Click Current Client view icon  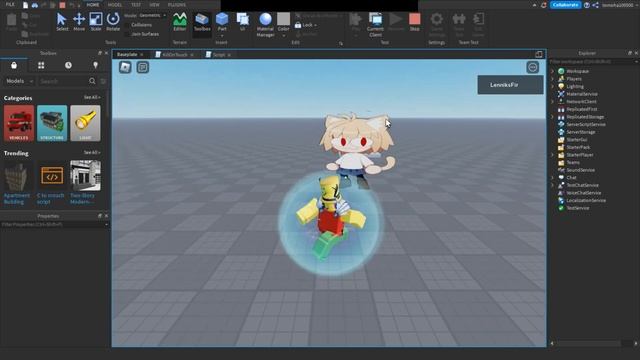pos(376,24)
